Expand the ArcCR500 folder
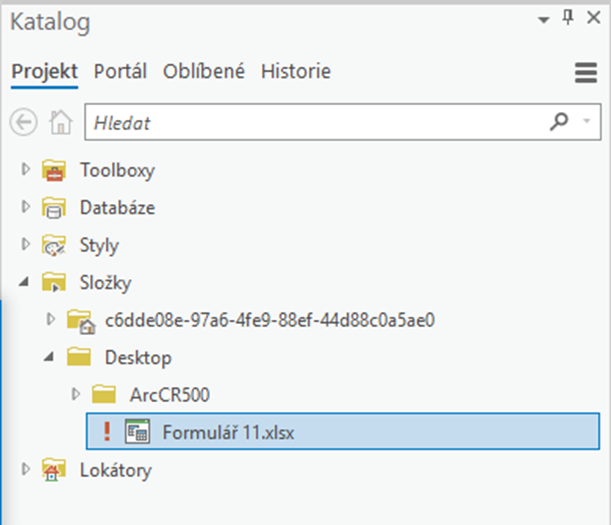The image size is (611, 525). coord(76,394)
